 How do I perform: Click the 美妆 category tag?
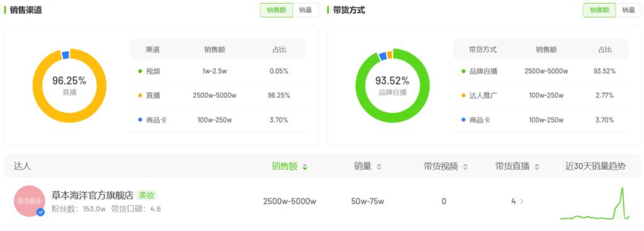[x=147, y=195]
